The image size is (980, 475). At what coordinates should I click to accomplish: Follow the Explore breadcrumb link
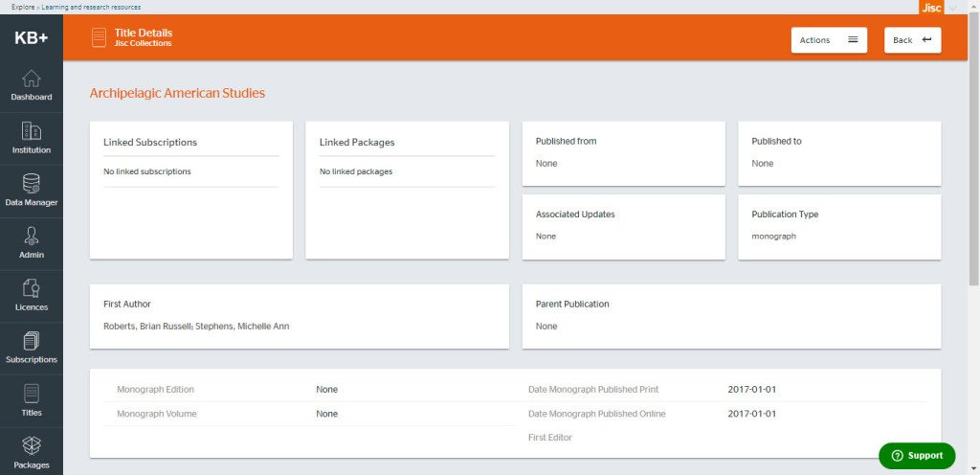[23, 8]
